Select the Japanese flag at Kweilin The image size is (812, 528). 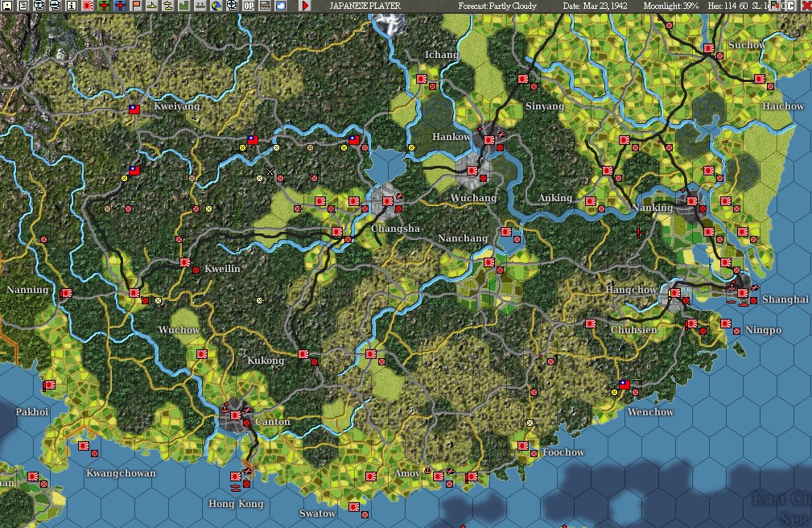pyautogui.click(x=185, y=262)
